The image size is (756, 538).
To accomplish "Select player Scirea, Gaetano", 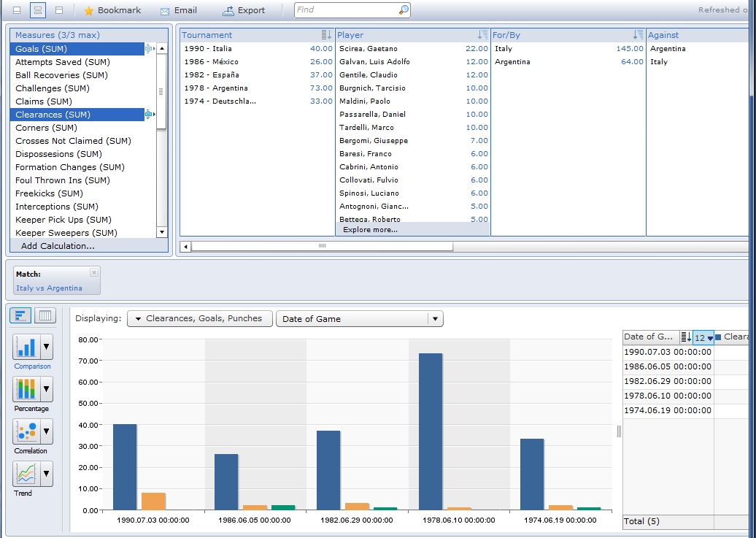I will (x=413, y=49).
